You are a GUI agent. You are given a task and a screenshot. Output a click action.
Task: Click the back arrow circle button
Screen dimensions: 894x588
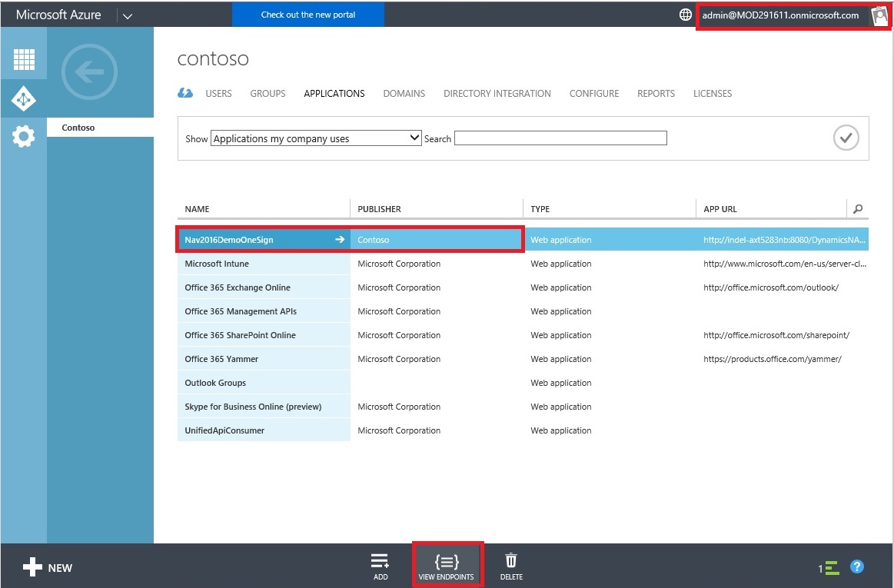(89, 72)
